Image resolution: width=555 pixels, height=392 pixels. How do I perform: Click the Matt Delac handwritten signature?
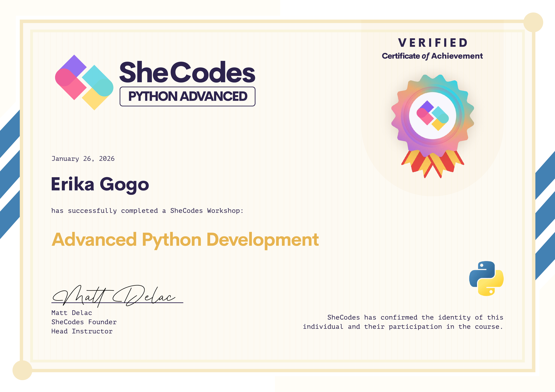tap(114, 296)
